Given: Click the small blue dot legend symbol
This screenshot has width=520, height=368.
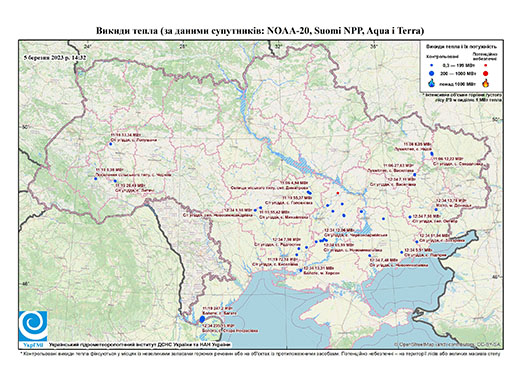Looking at the screenshot, I should pyautogui.click(x=432, y=66).
